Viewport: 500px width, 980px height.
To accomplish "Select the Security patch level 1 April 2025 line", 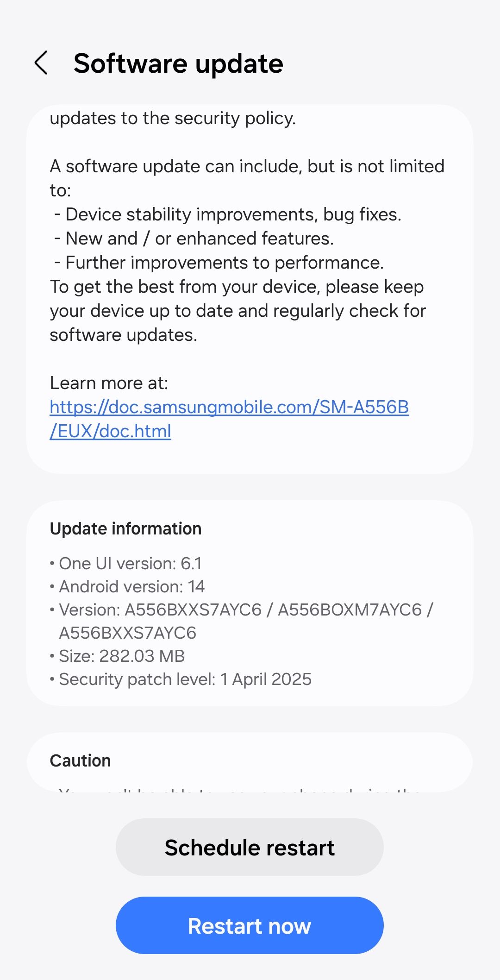I will pyautogui.click(x=181, y=679).
